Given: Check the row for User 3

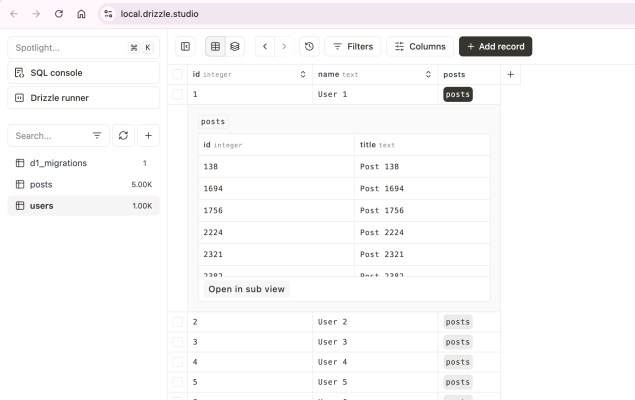Looking at the screenshot, I should point(177,342).
